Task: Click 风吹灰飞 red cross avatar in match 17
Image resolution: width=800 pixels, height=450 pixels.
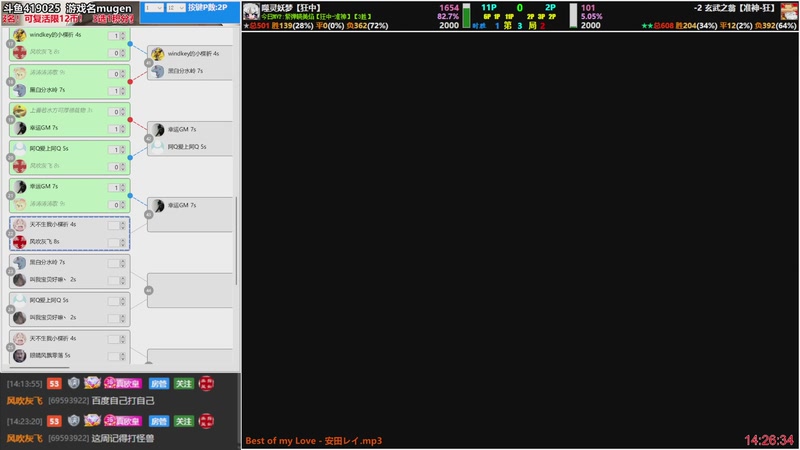Action: click(19, 52)
